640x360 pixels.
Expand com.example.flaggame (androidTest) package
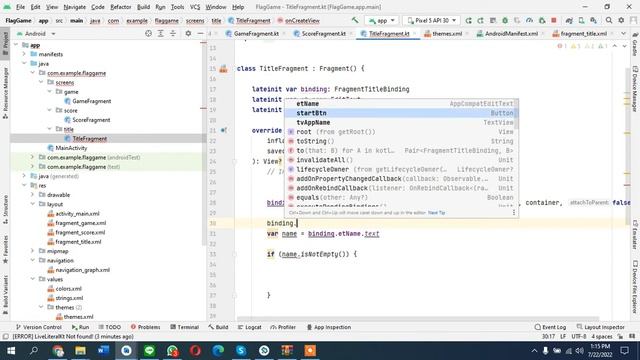pyautogui.click(x=32, y=157)
